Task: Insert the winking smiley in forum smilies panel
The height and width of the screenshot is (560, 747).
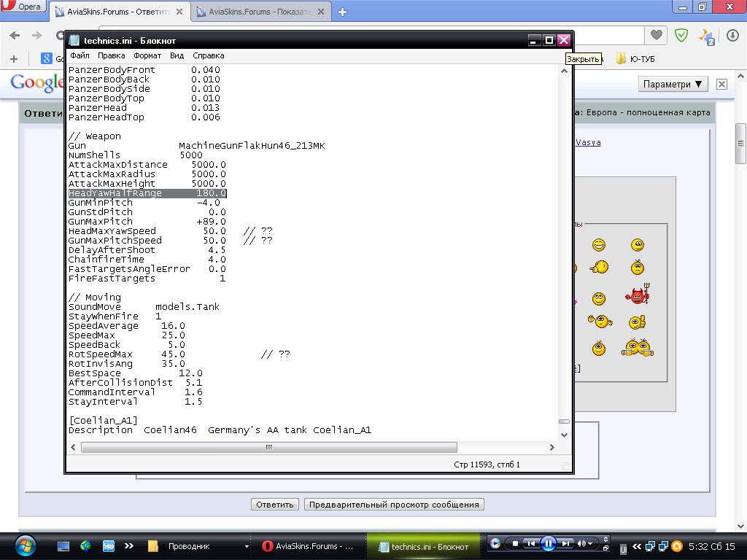Action: pyautogui.click(x=638, y=245)
